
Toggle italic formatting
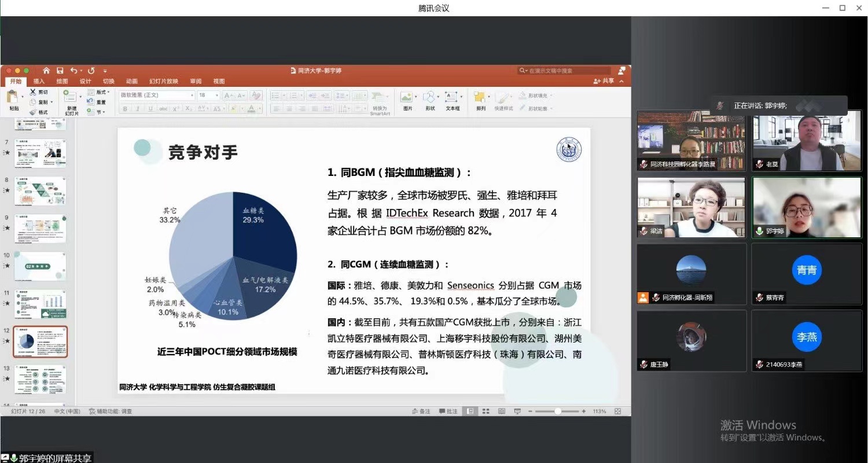pos(138,109)
